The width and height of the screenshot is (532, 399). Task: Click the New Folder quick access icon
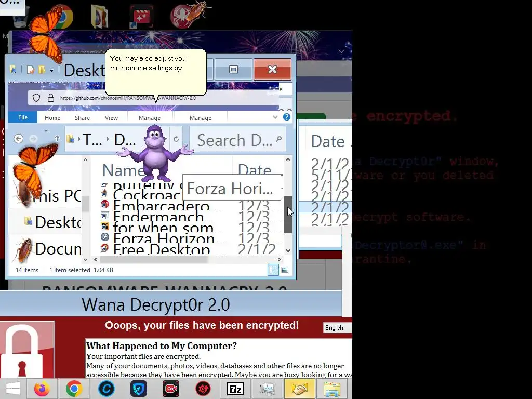(x=42, y=70)
